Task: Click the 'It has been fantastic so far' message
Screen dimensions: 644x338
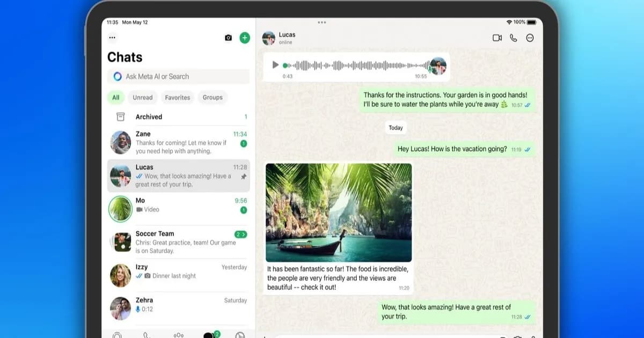Action: coord(339,278)
